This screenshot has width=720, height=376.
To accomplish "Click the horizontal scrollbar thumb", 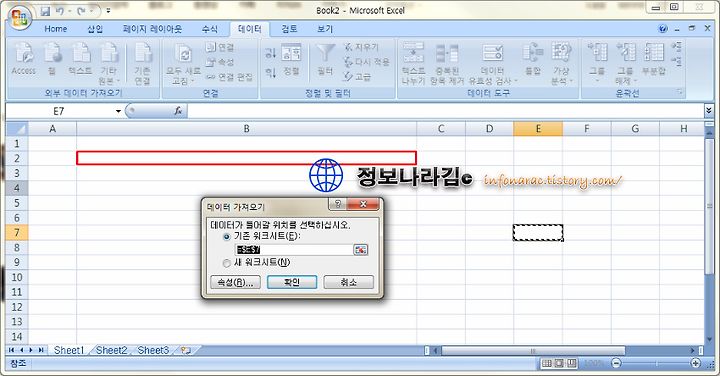I will [533, 351].
